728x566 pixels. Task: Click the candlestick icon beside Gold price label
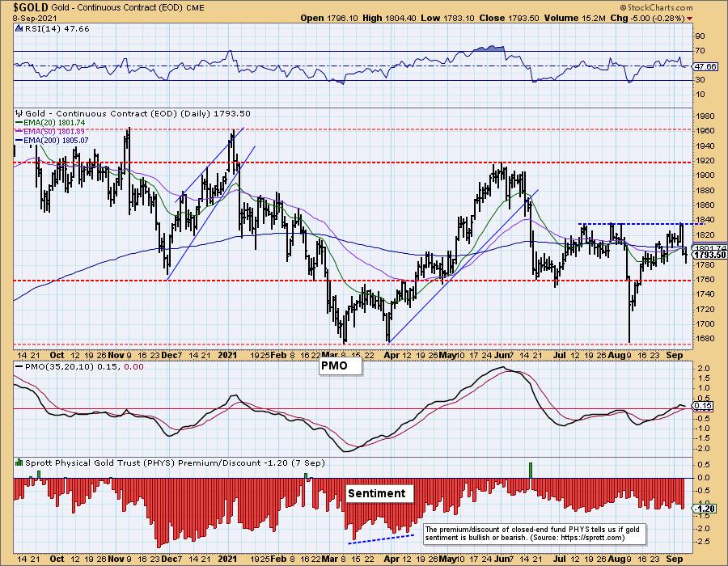pyautogui.click(x=19, y=114)
